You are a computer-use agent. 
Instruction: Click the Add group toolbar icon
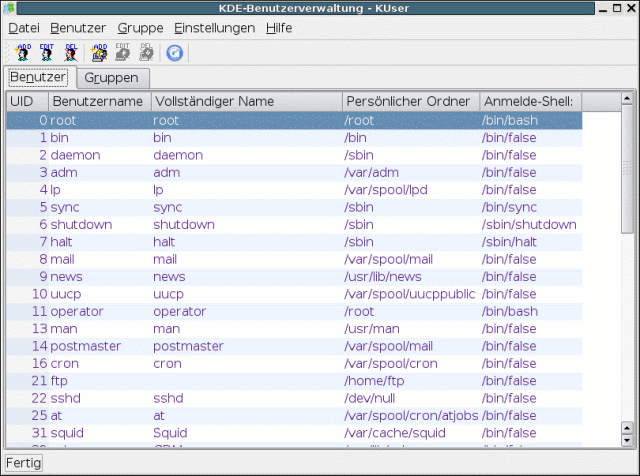pos(100,52)
